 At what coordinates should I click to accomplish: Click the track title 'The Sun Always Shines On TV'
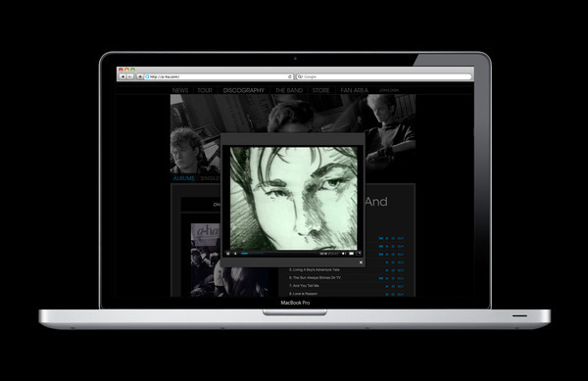[317, 277]
